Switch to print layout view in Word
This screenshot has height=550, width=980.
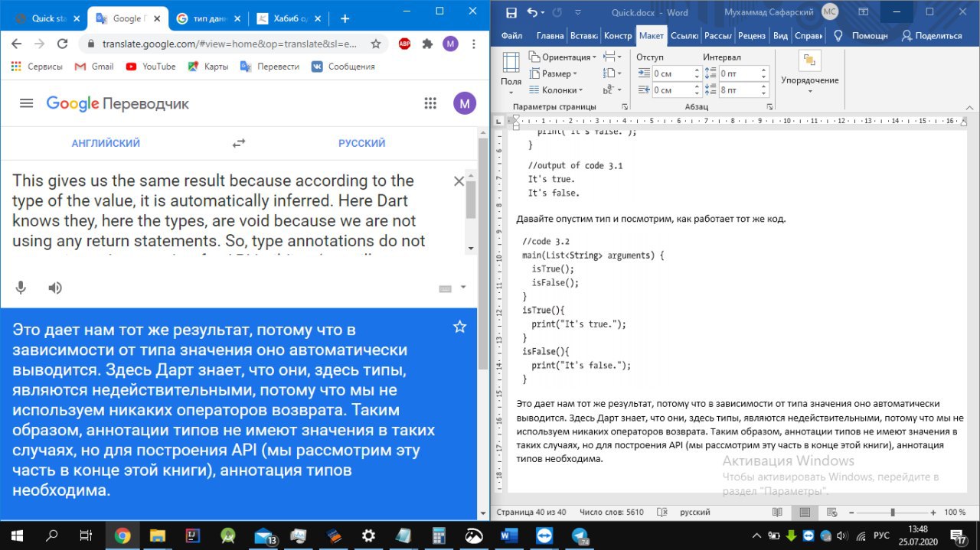(805, 512)
